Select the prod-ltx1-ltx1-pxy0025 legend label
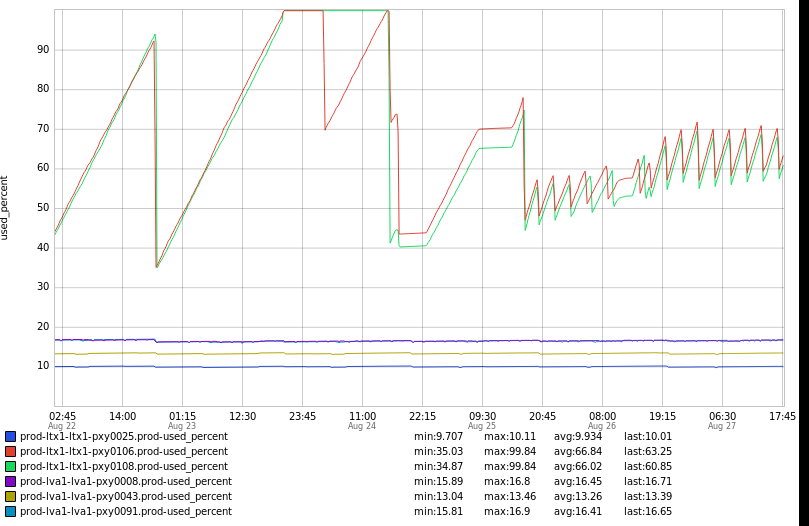This screenshot has width=809, height=526. point(123,436)
